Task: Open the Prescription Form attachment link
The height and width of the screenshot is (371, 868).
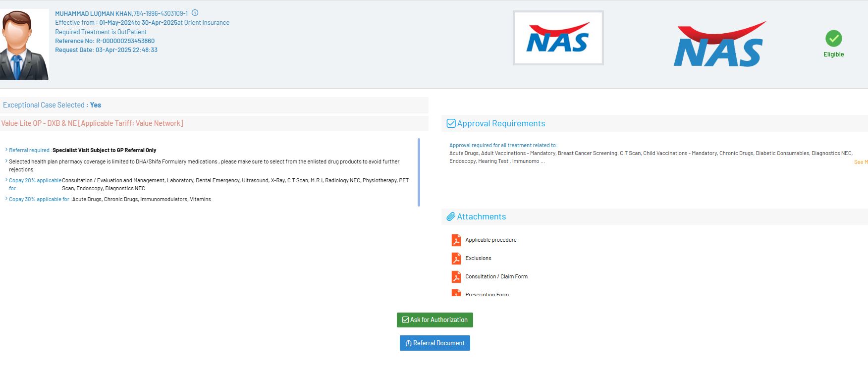Action: [x=487, y=294]
